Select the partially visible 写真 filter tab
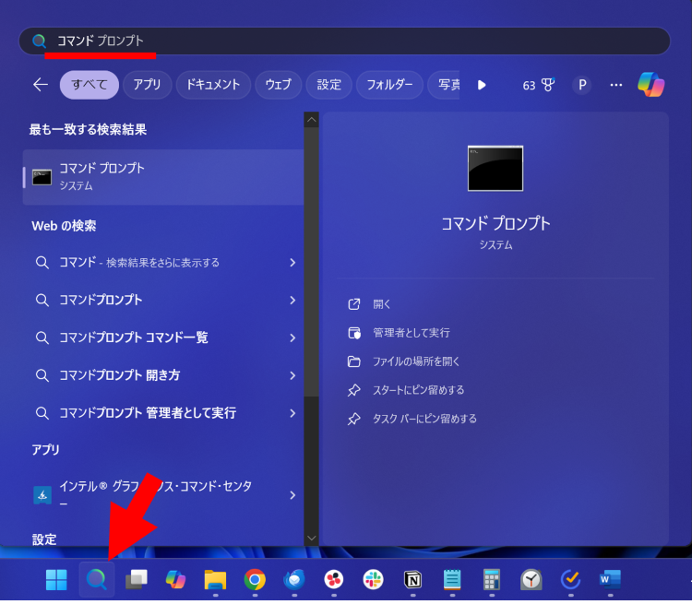The image size is (692, 616). (x=444, y=85)
